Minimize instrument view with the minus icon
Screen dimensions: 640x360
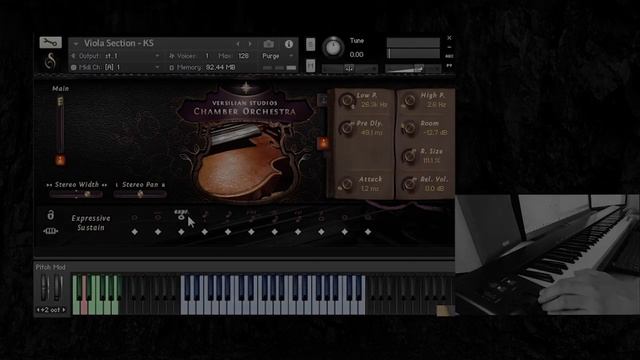[449, 47]
